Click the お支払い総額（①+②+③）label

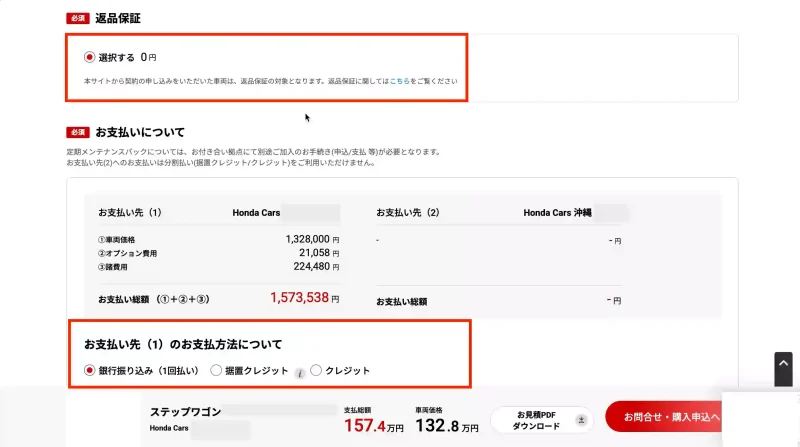pyautogui.click(x=154, y=300)
